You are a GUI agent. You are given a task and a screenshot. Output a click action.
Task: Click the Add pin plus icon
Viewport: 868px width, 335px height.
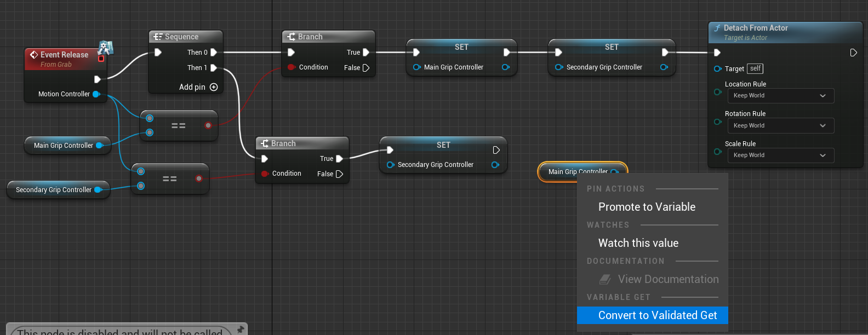[214, 87]
